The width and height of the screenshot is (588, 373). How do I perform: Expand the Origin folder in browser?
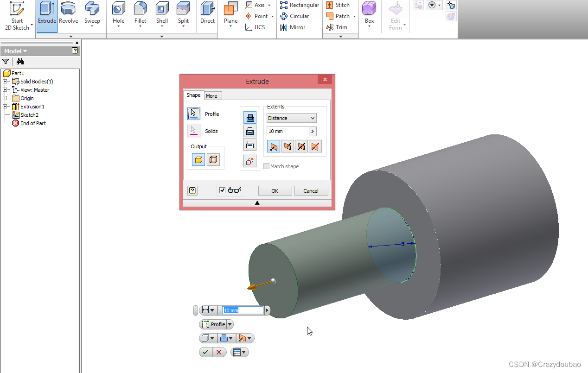click(5, 98)
